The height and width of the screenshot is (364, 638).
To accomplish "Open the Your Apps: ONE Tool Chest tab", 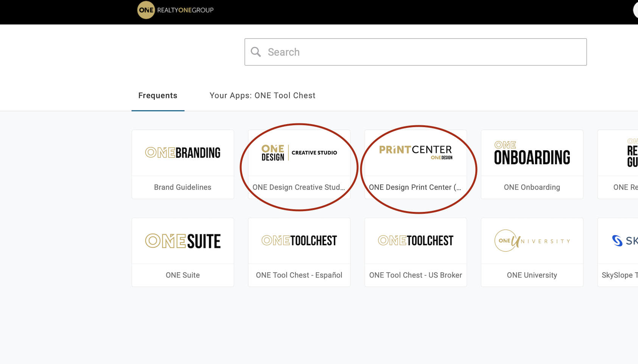I will point(262,95).
